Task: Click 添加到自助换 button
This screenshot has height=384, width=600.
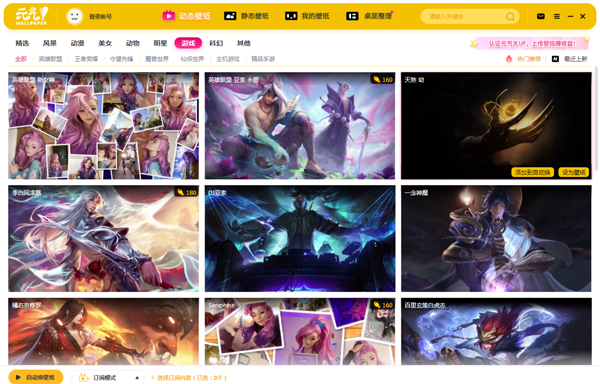Action: click(532, 172)
